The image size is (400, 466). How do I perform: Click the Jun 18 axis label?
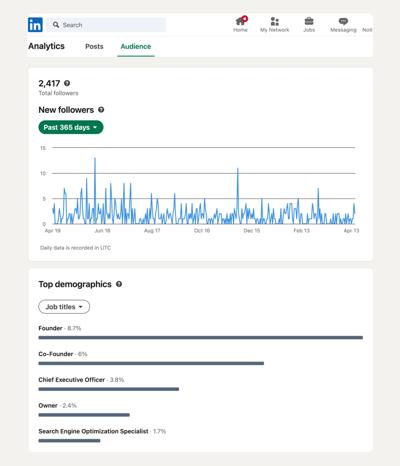[x=102, y=231]
